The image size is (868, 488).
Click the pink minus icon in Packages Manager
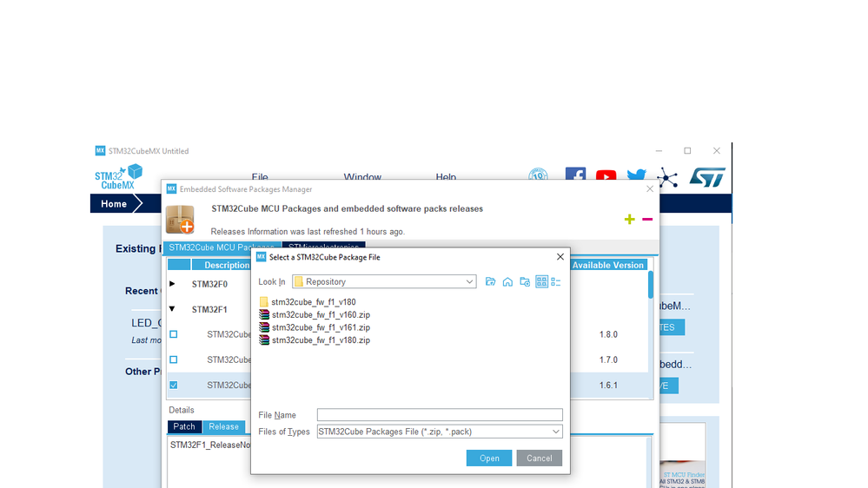pos(647,219)
